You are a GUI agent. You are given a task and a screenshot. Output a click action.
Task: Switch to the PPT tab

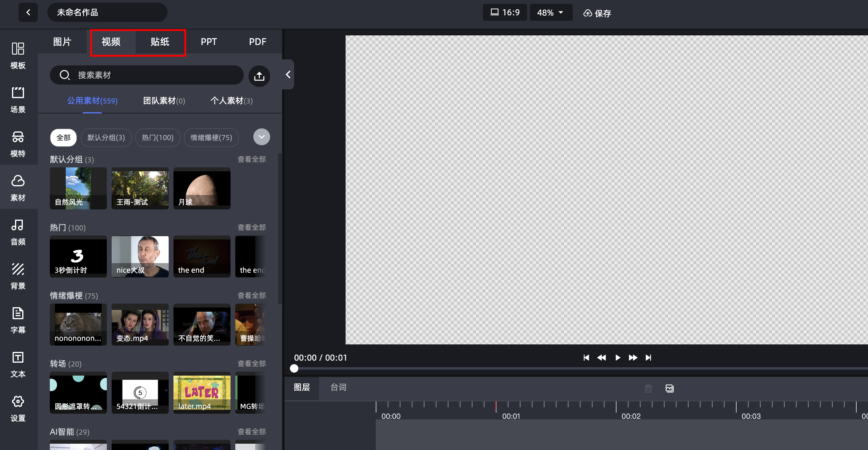coord(209,42)
